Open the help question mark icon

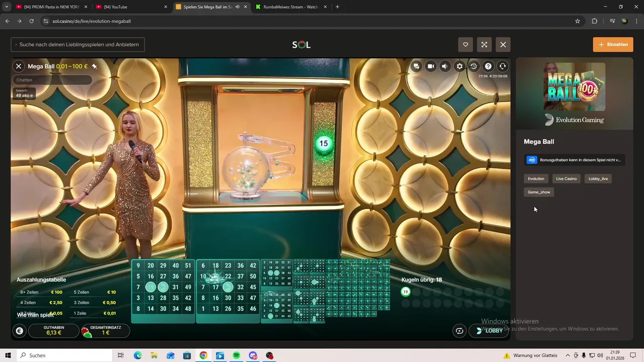pyautogui.click(x=488, y=66)
